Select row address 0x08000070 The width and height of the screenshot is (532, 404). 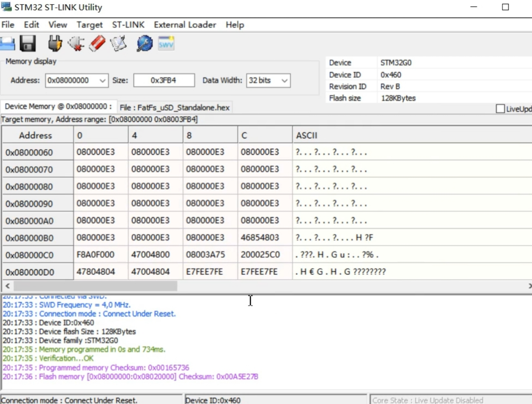(x=37, y=170)
